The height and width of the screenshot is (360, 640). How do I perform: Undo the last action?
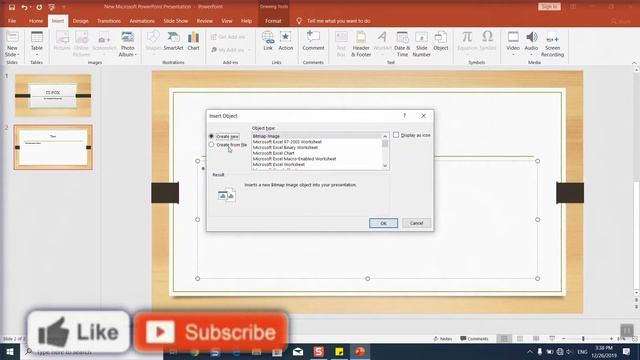tap(24, 7)
